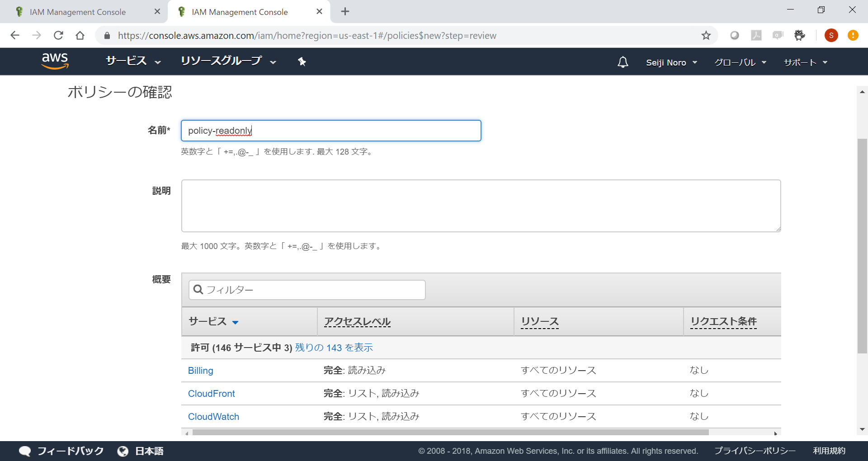
Task: Click CloudWatch row's なし cell
Action: point(699,416)
